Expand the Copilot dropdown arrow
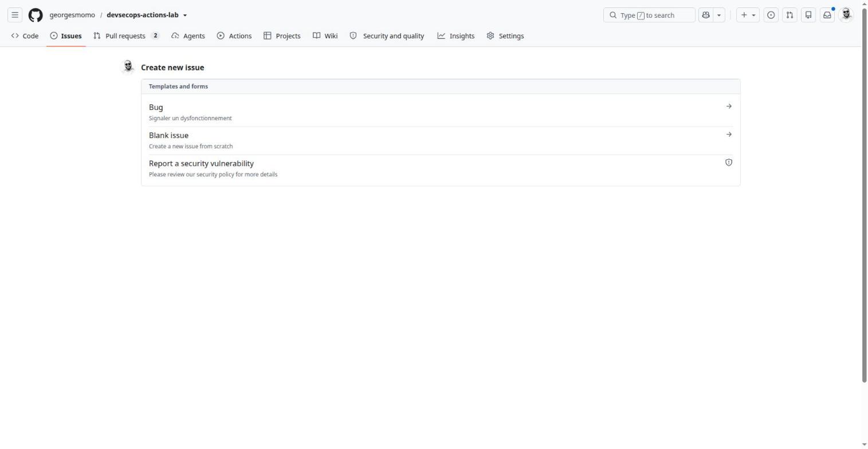 tap(719, 15)
